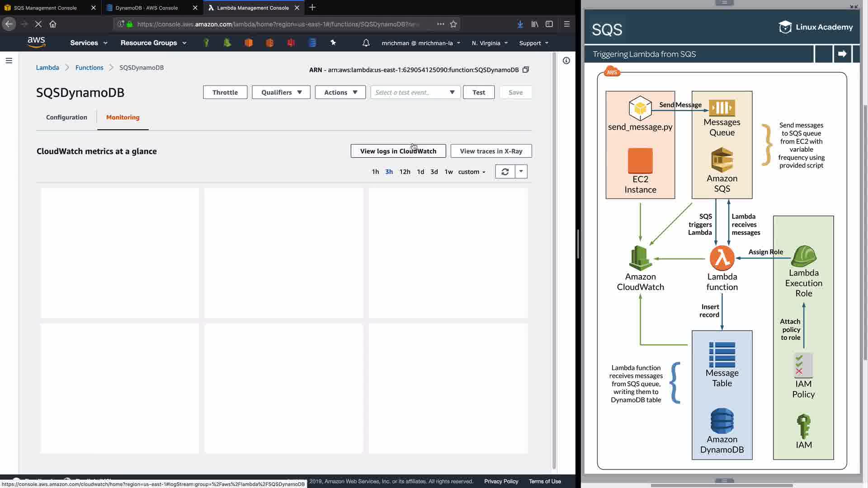Click the refresh metrics icon button
Viewport: 868px width, 488px height.
(505, 172)
